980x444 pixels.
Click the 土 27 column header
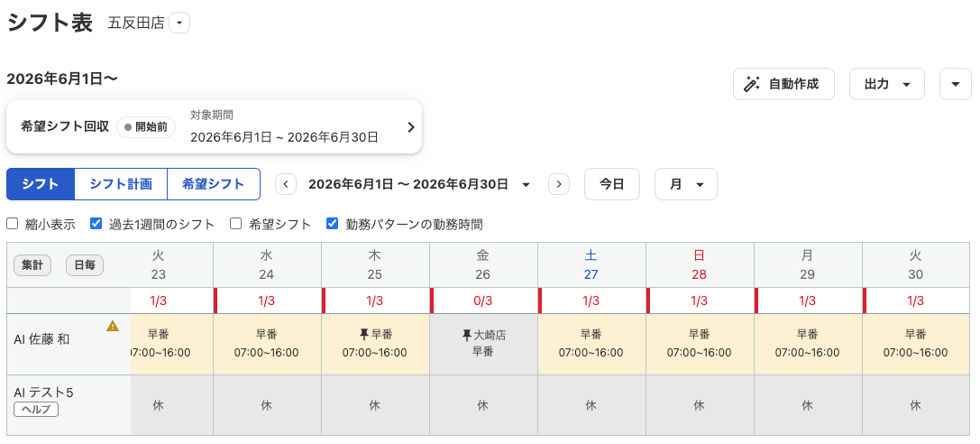coord(591,265)
